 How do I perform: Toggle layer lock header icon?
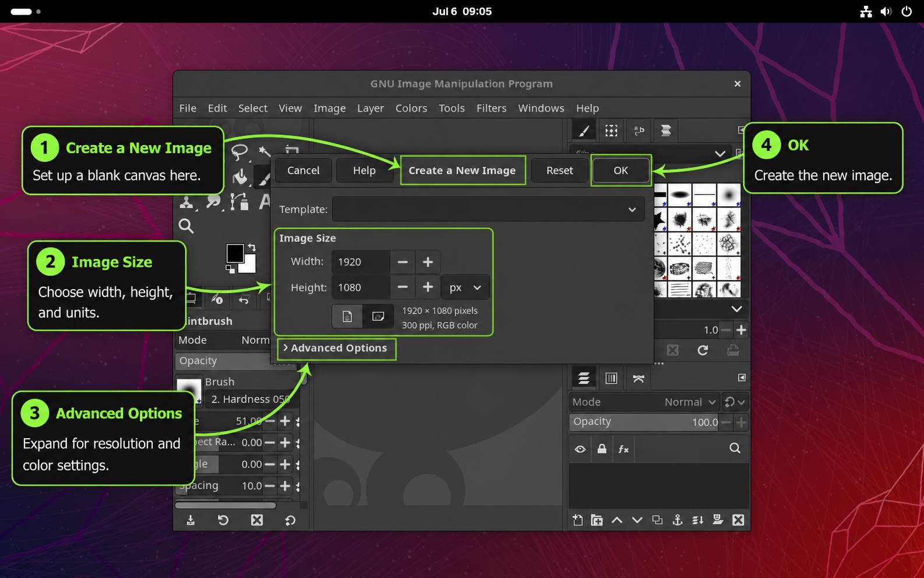pyautogui.click(x=602, y=449)
